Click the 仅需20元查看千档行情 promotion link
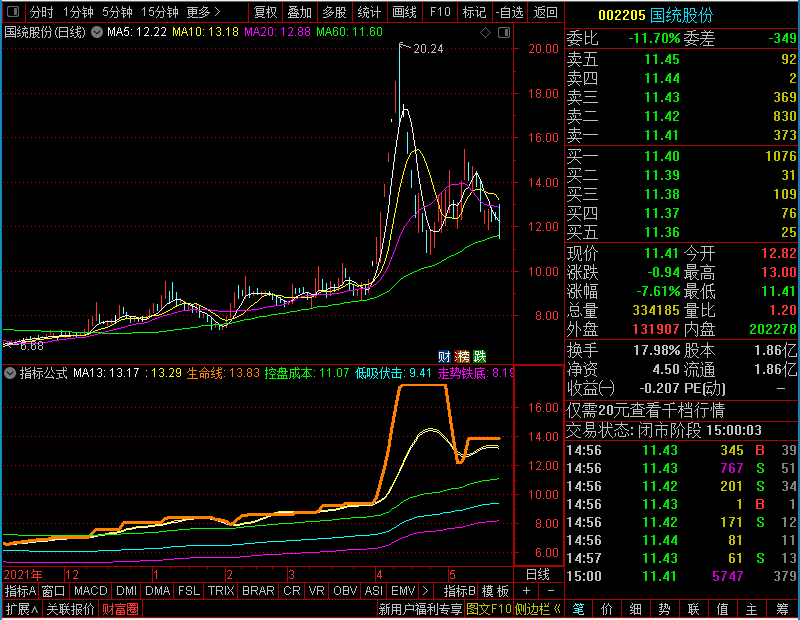The height and width of the screenshot is (620, 800). click(x=645, y=410)
